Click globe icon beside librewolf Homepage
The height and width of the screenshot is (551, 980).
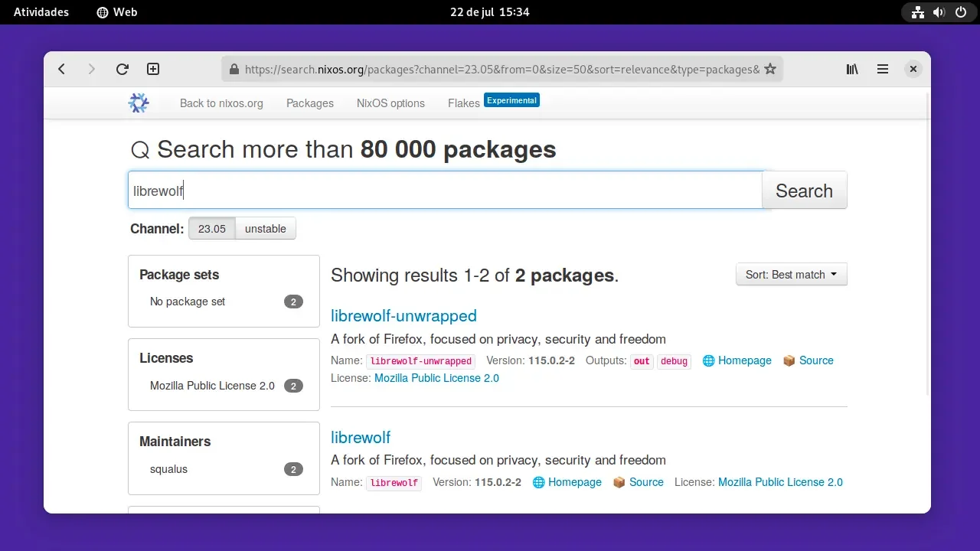[538, 482]
